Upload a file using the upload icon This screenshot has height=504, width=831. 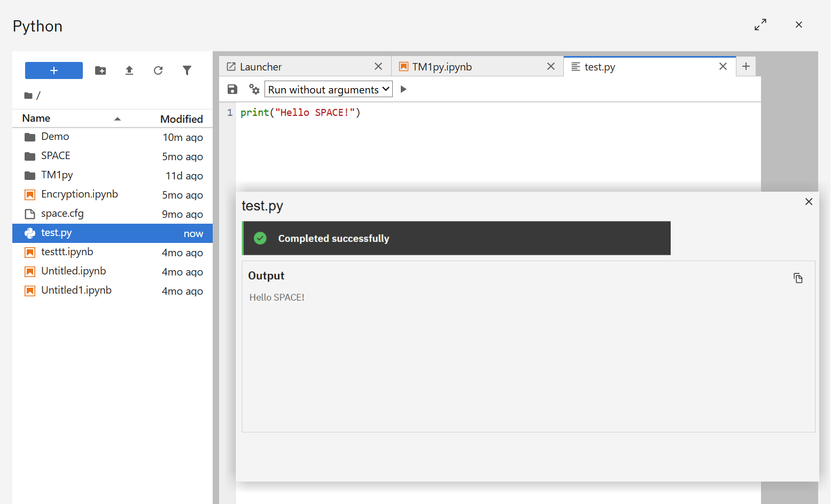coord(129,70)
